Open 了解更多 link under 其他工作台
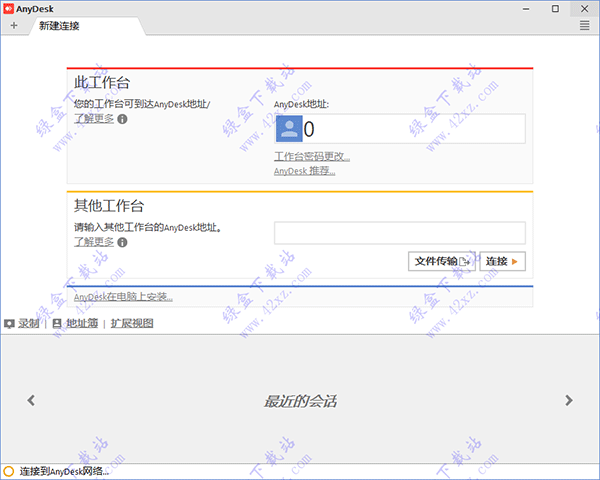 pyautogui.click(x=94, y=242)
